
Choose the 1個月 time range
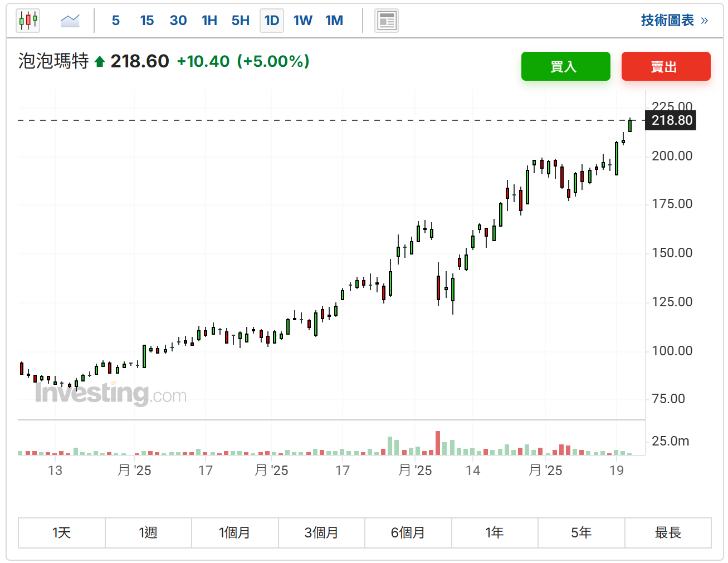[235, 533]
